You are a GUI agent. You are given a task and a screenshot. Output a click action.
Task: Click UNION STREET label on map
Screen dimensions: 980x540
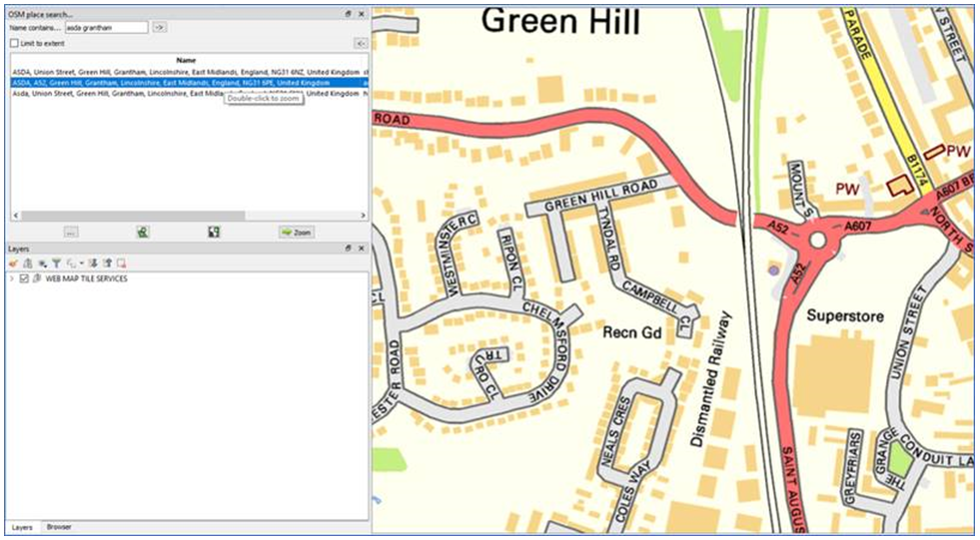(909, 334)
